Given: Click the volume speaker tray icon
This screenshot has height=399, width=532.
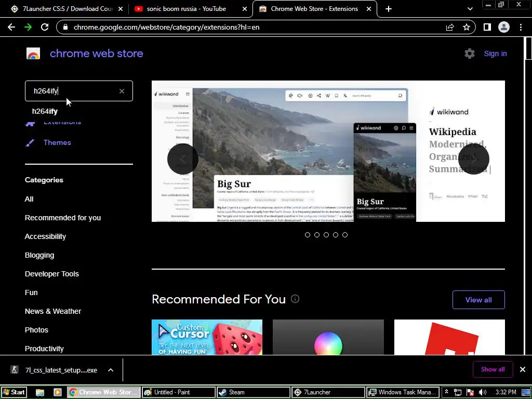Looking at the screenshot, I should (482, 392).
